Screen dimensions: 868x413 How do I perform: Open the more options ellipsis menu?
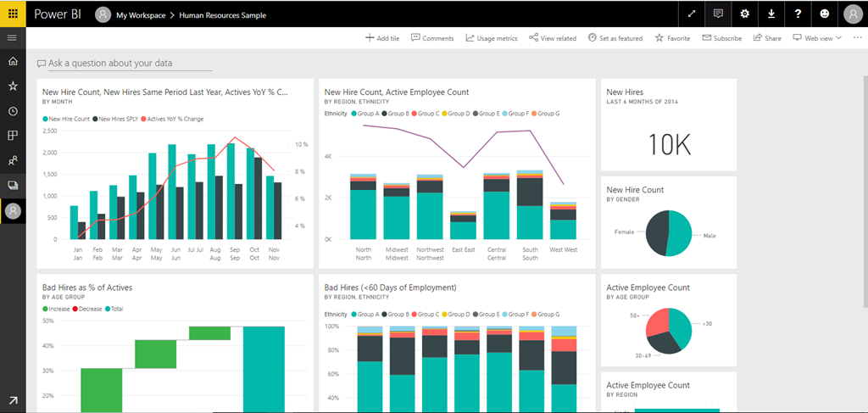[x=858, y=38]
